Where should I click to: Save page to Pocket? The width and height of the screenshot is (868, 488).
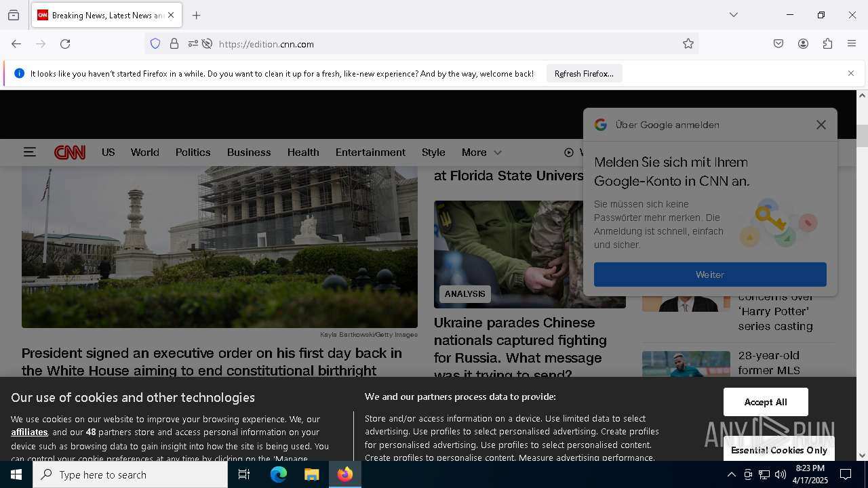(778, 44)
